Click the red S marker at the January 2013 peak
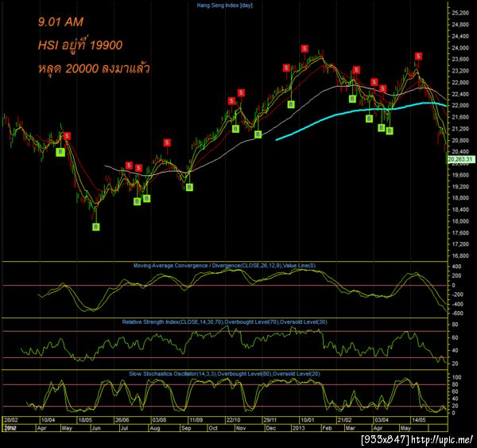The image size is (477, 448). [304, 49]
